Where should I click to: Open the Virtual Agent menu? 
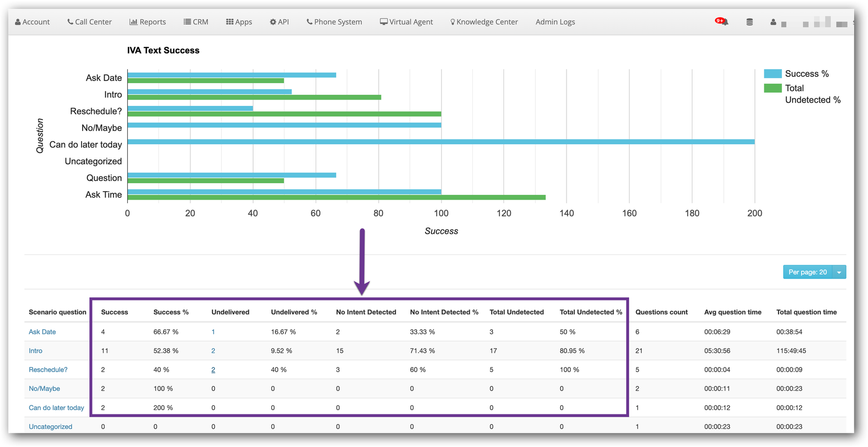point(406,22)
